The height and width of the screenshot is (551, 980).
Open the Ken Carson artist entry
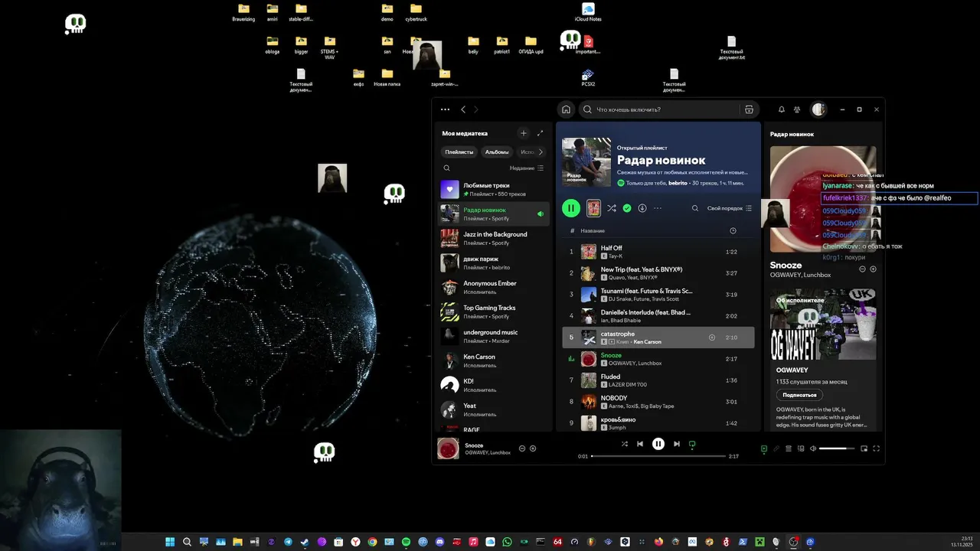(495, 360)
